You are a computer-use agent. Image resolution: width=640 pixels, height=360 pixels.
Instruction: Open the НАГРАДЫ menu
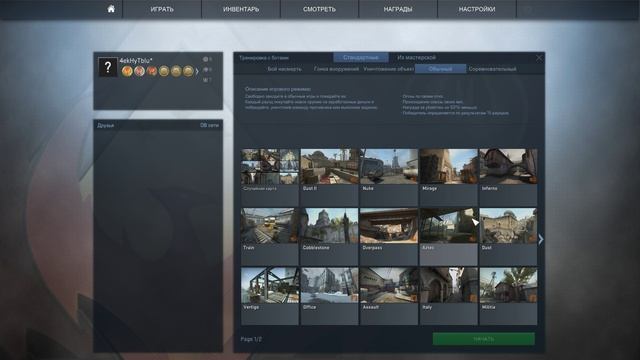point(398,9)
